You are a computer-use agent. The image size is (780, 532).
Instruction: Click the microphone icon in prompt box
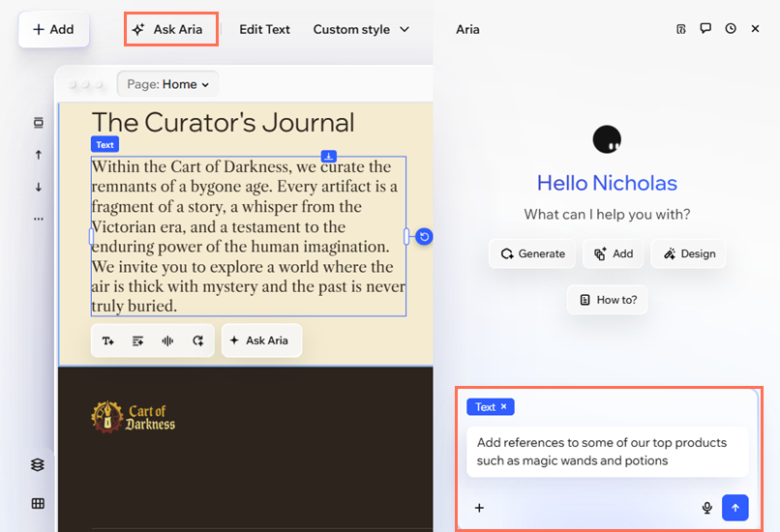pos(706,508)
